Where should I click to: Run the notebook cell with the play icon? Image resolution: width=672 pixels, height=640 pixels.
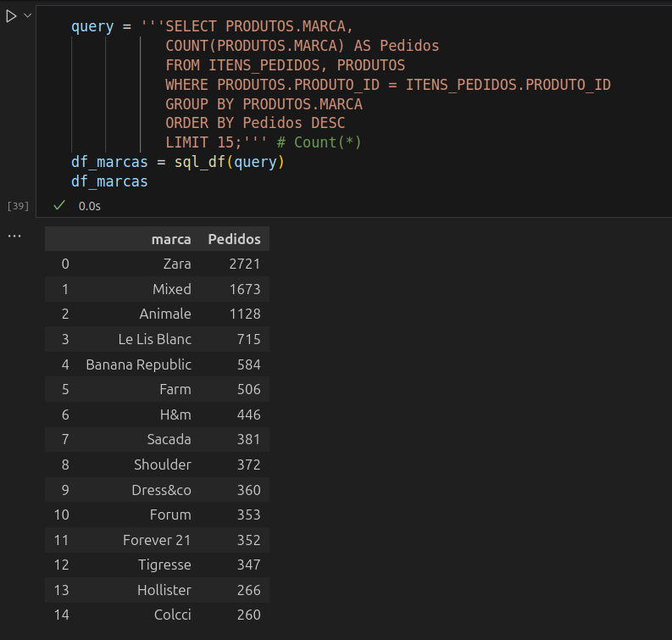point(11,16)
